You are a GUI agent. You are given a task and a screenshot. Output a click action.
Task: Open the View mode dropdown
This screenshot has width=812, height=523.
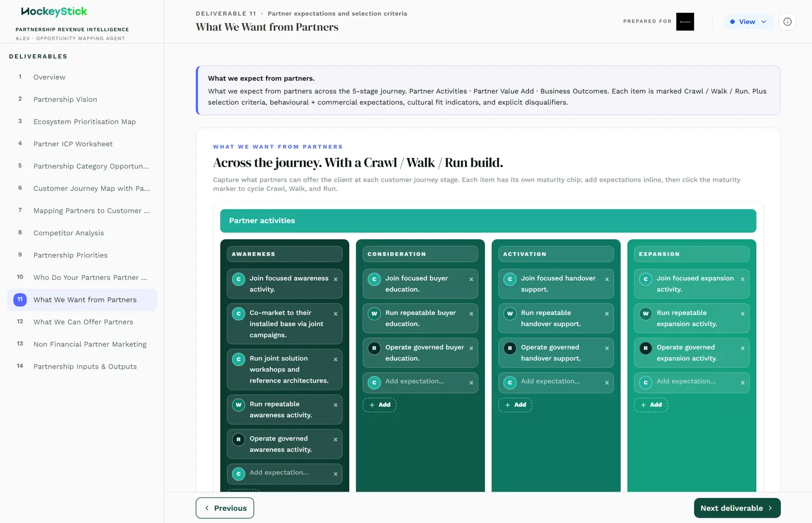point(748,21)
